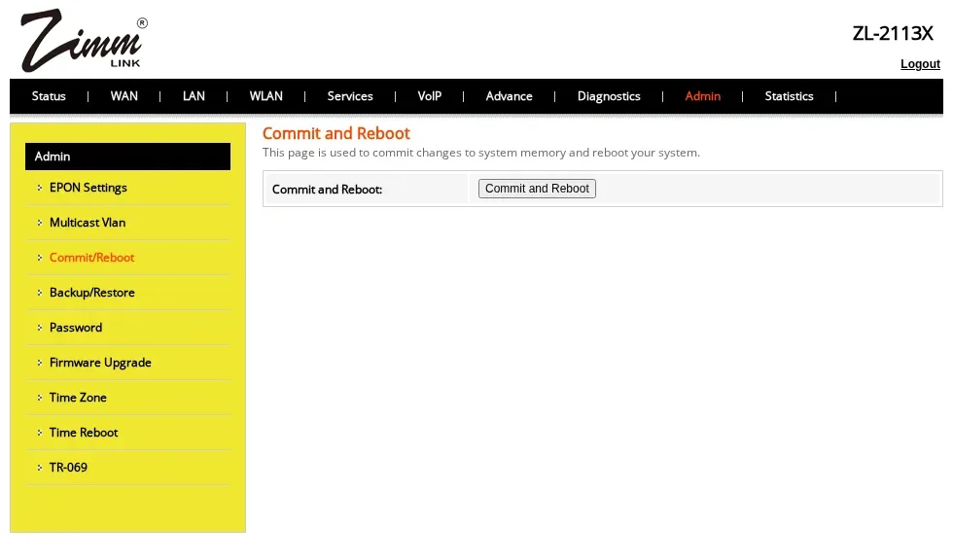Viewport: 953px width, 560px height.
Task: Click the Commit and Reboot page heading
Action: pyautogui.click(x=336, y=133)
